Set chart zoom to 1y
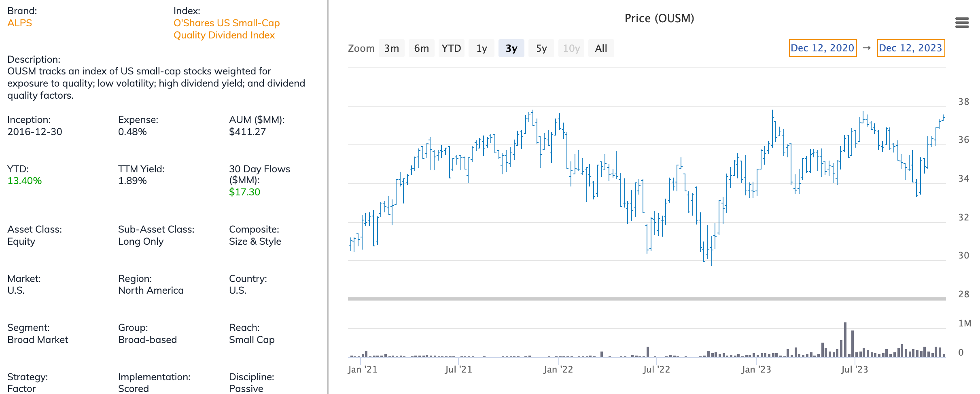The width and height of the screenshot is (980, 394). point(482,49)
